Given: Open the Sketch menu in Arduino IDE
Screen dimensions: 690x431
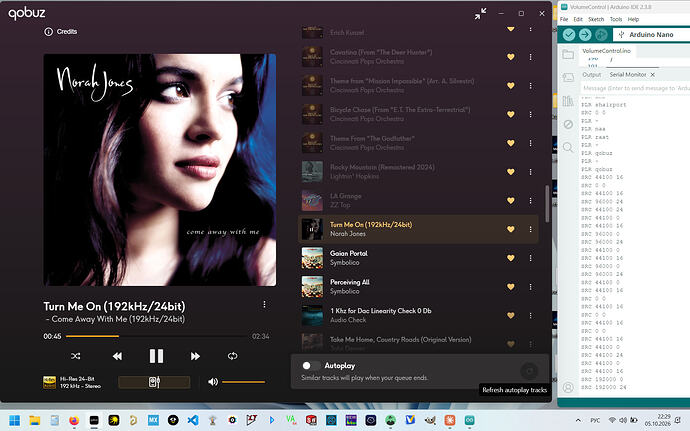Looking at the screenshot, I should click(596, 19).
